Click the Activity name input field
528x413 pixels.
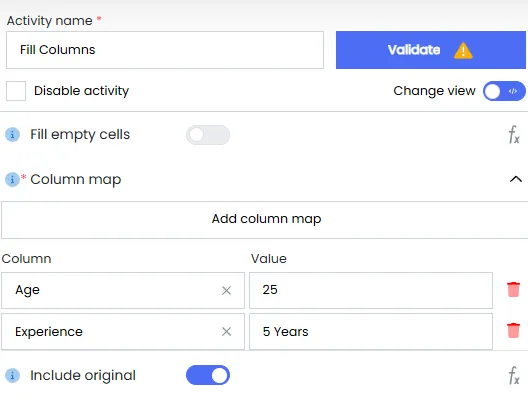(165, 50)
